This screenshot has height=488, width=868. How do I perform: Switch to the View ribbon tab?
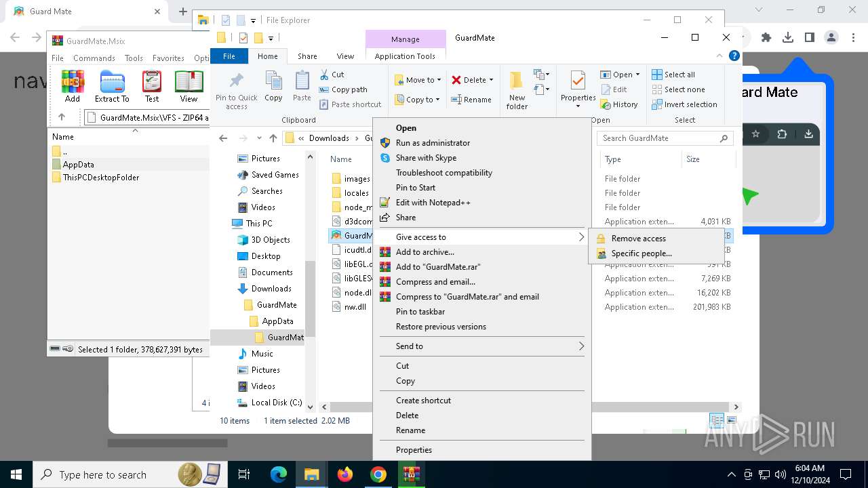coord(345,56)
